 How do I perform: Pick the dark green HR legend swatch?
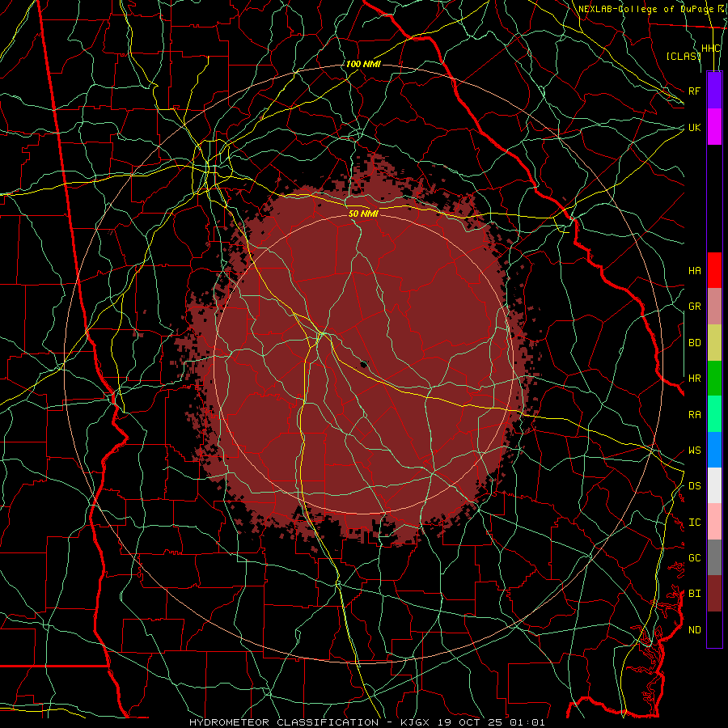coord(714,379)
